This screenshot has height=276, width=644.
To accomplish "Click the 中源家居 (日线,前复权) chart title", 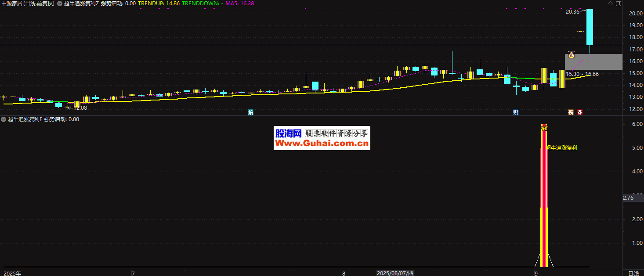I will (28, 4).
